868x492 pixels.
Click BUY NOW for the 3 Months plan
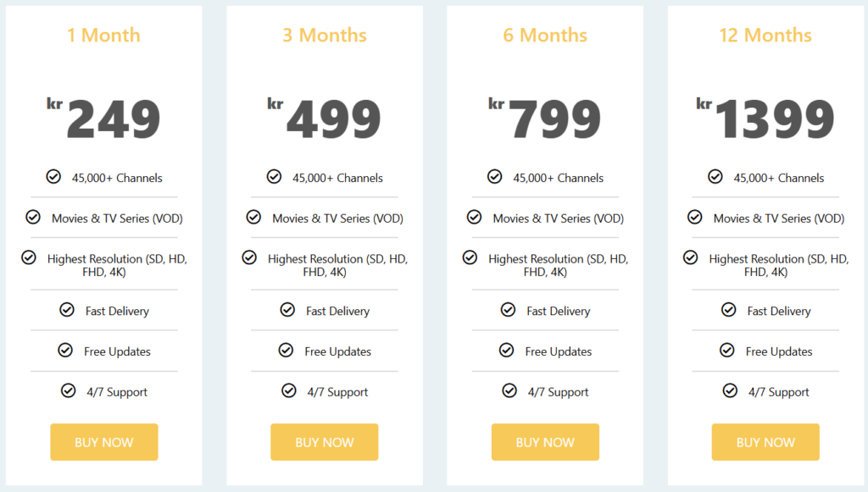pos(325,442)
